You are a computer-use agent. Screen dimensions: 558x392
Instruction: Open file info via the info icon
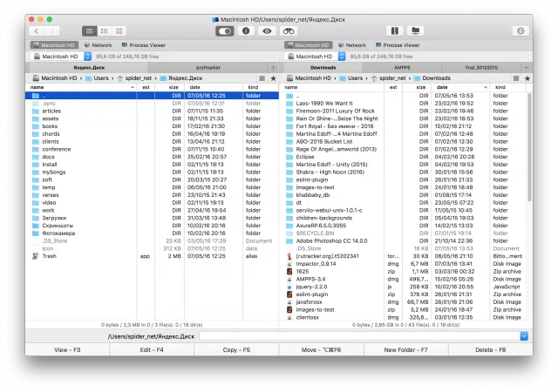[x=246, y=31]
